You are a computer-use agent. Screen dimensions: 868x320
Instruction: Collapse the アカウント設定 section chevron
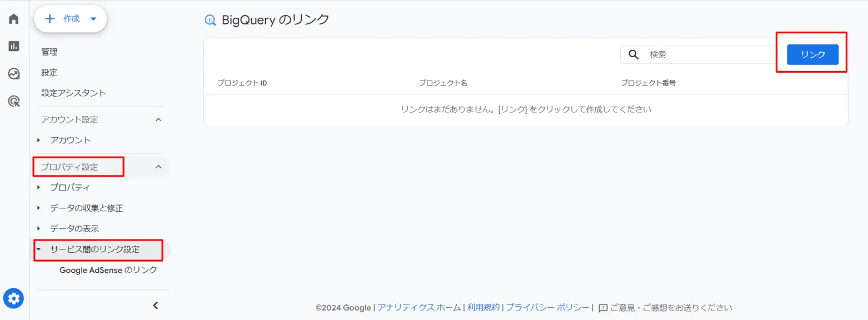(158, 119)
